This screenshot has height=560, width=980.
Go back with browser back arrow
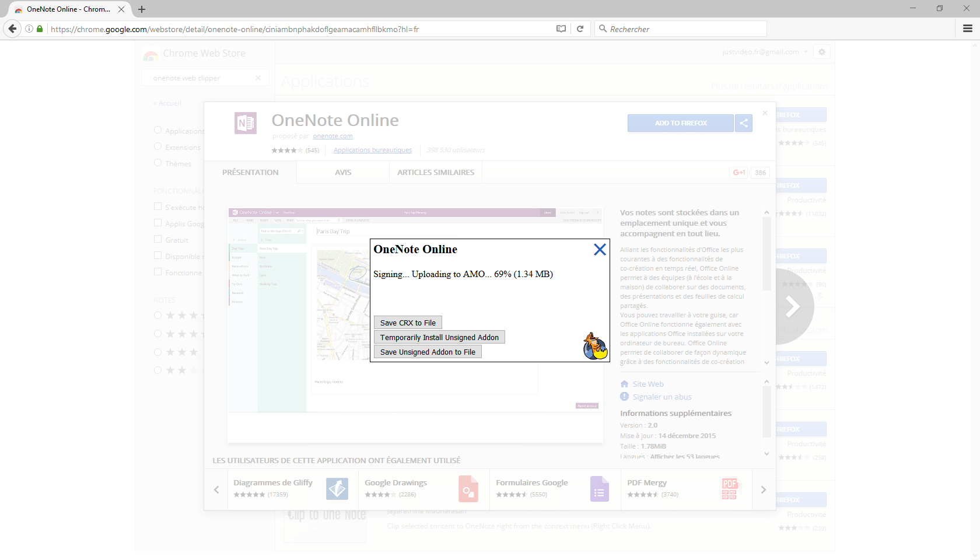[12, 29]
